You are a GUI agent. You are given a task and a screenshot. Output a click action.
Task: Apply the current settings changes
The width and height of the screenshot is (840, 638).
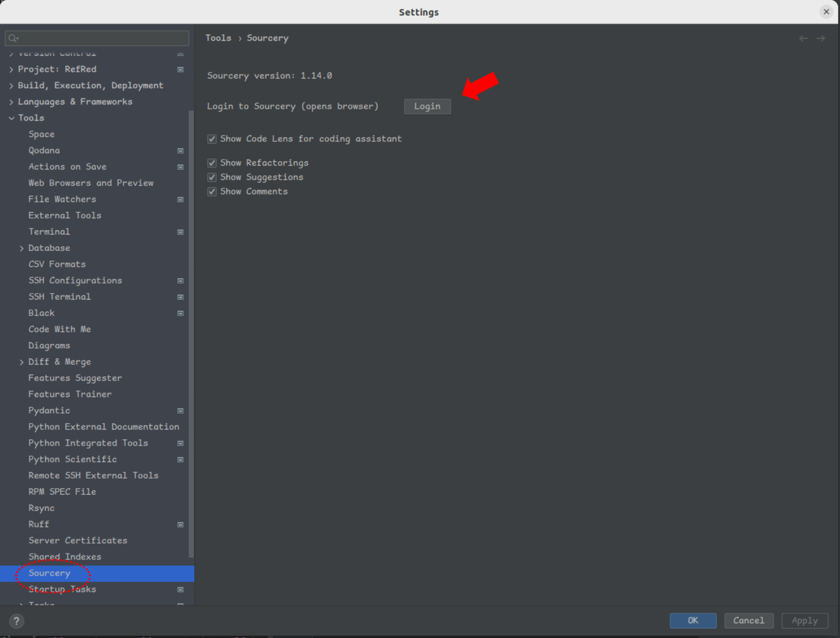[805, 621]
